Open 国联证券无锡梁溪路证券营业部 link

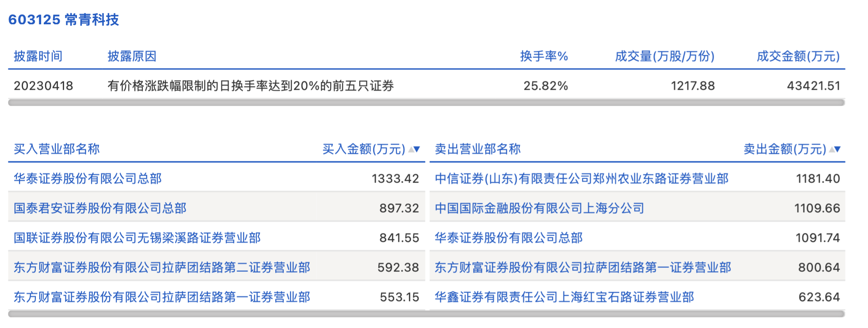coord(137,238)
